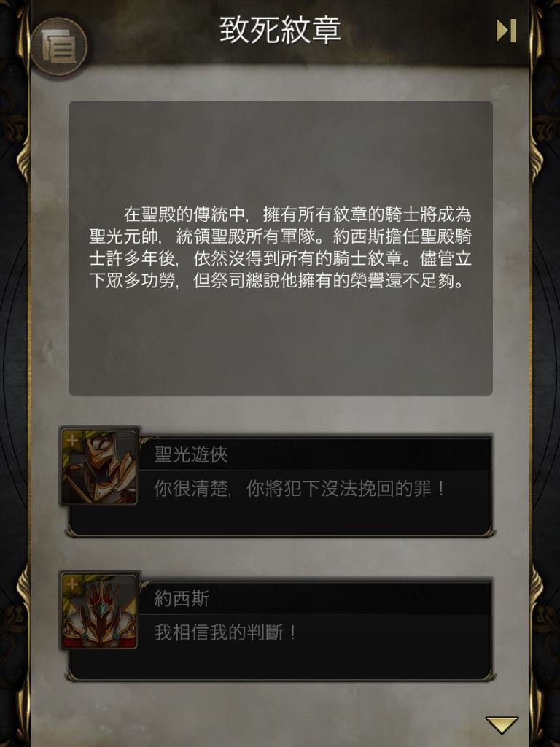Tap the gray narrative story panel
This screenshot has width=560, height=747.
click(x=281, y=248)
